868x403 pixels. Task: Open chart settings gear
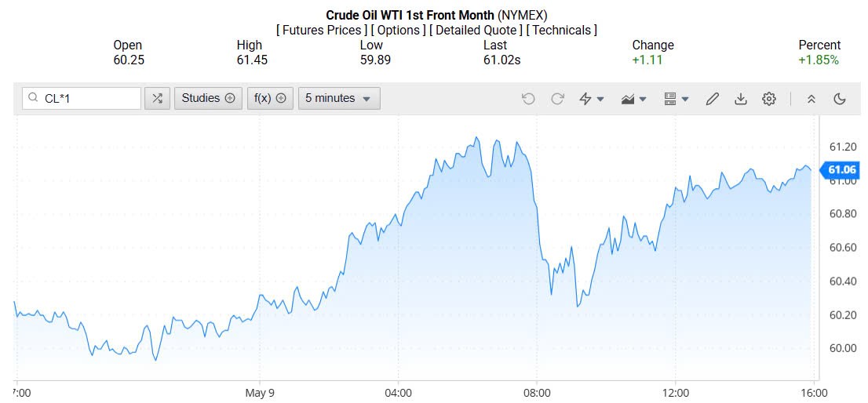769,99
